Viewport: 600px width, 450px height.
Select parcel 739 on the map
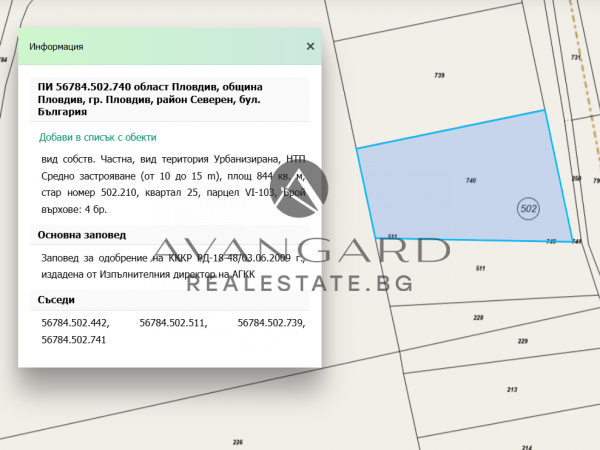pyautogui.click(x=439, y=76)
